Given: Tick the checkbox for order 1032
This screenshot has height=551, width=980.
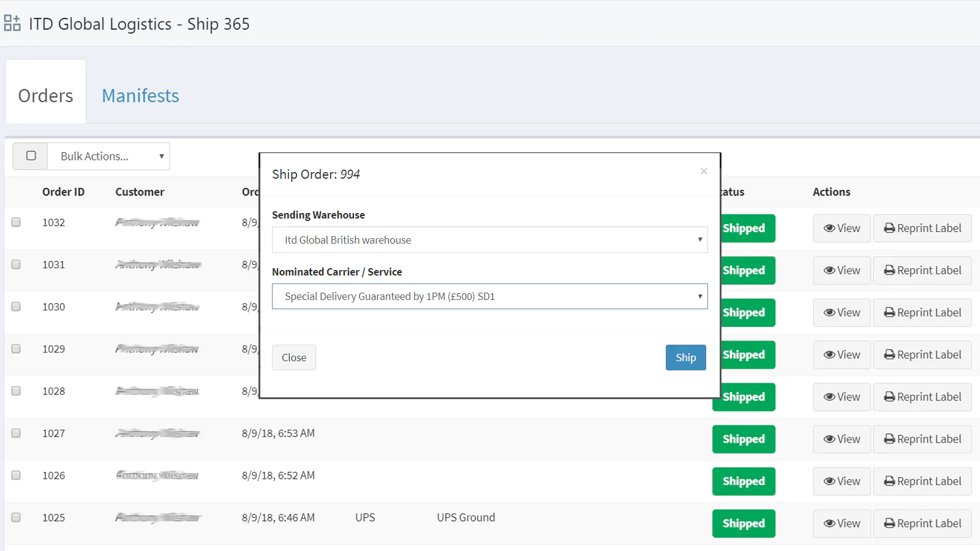Looking at the screenshot, I should 16,222.
